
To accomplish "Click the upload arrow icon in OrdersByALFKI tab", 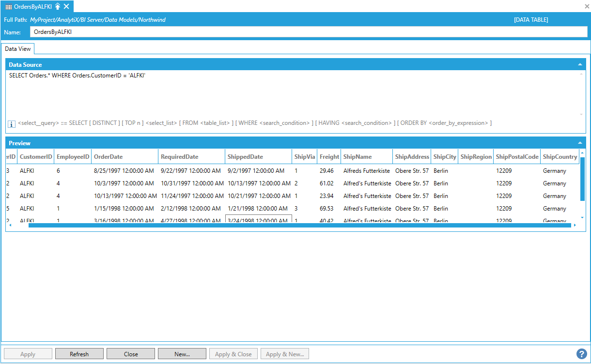I will pyautogui.click(x=58, y=6).
